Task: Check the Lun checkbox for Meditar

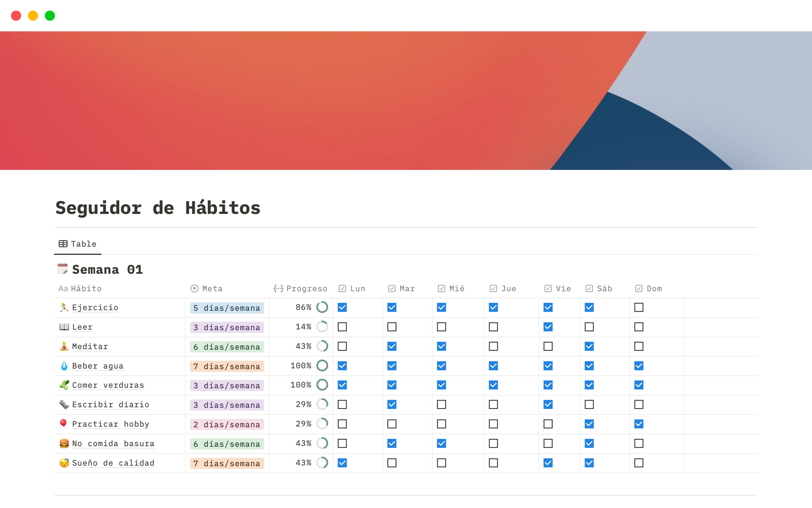Action: coord(342,346)
